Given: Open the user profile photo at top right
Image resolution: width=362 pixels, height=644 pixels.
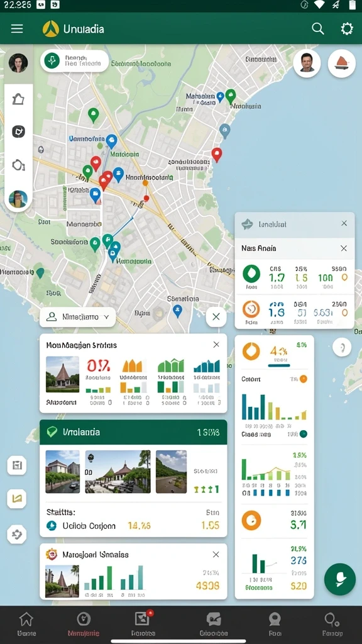Looking at the screenshot, I should point(307,64).
